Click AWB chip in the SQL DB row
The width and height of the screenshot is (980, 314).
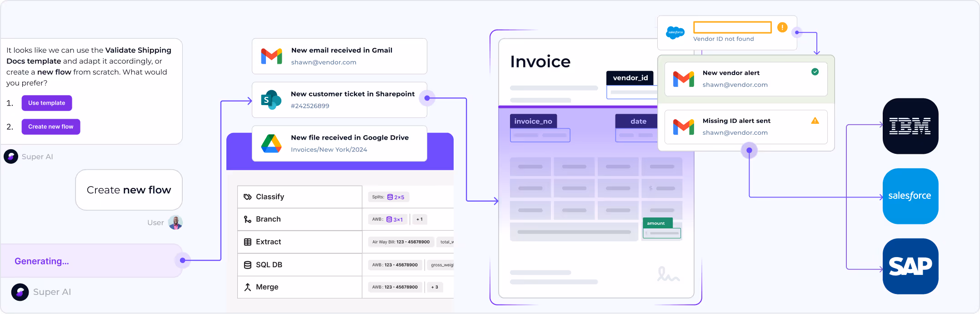click(x=395, y=265)
